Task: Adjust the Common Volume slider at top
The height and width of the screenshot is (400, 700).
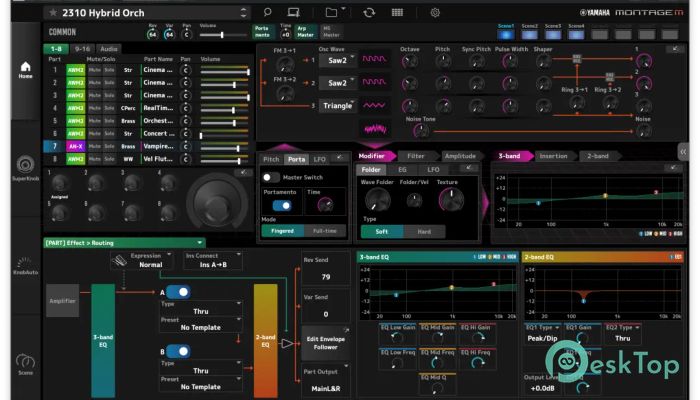Action: tap(222, 35)
